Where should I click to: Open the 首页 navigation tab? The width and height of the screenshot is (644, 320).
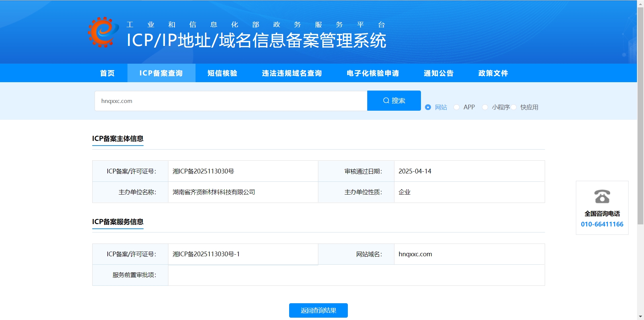(x=107, y=73)
